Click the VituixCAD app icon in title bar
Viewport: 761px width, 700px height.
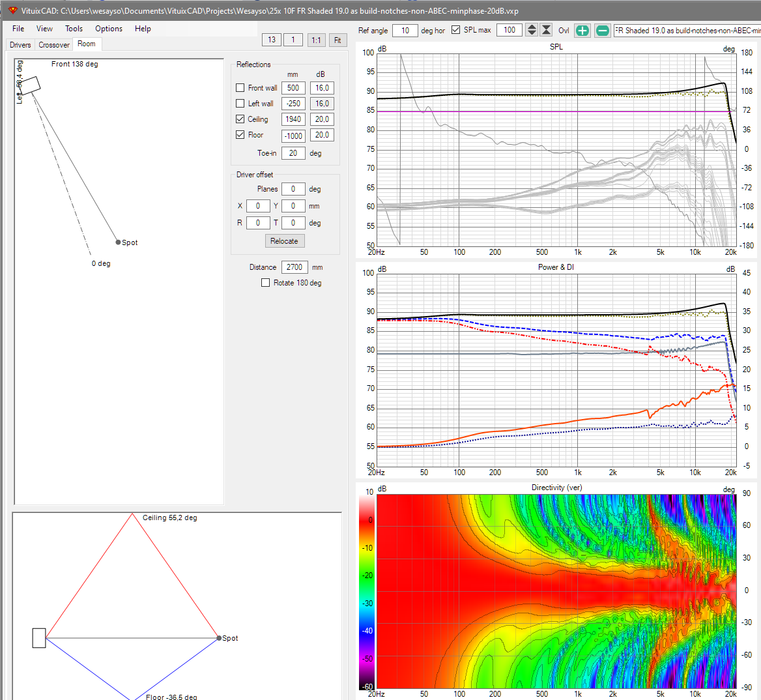pos(12,10)
